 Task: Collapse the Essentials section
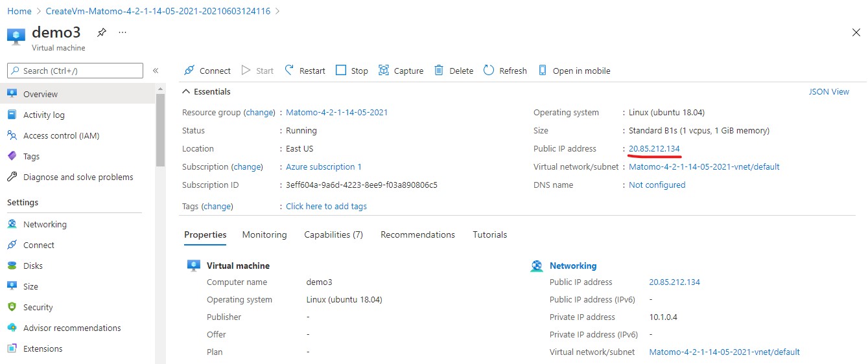click(x=187, y=92)
